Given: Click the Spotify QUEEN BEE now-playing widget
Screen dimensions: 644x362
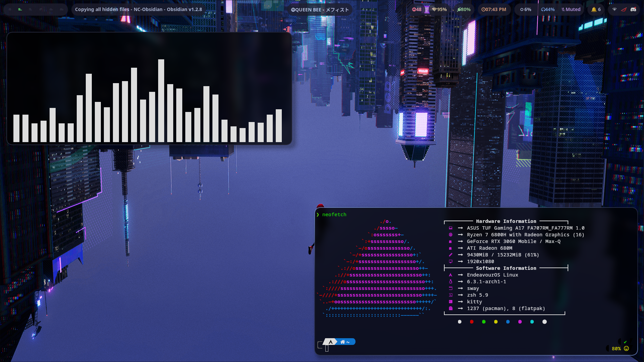Looking at the screenshot, I should (320, 9).
